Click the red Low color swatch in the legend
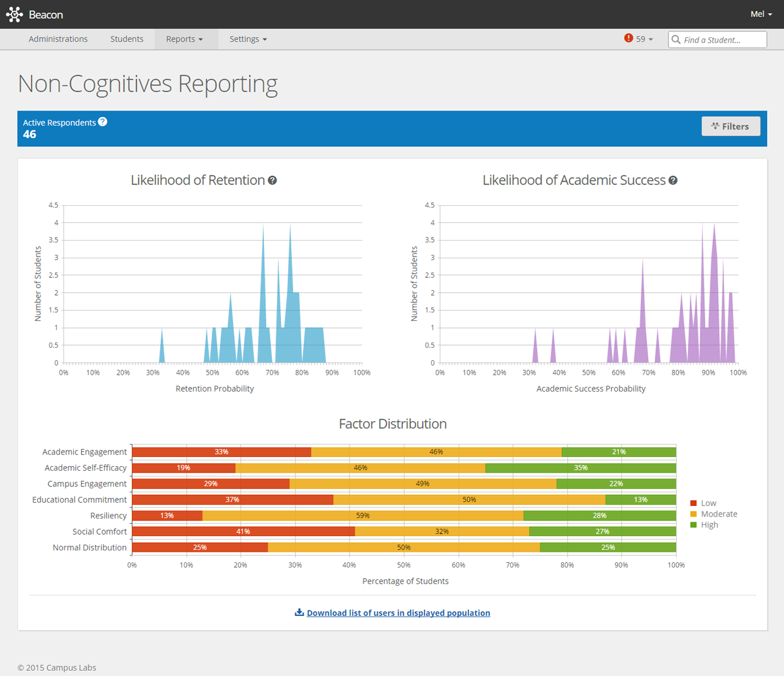Image resolution: width=784 pixels, height=676 pixels. (x=694, y=503)
